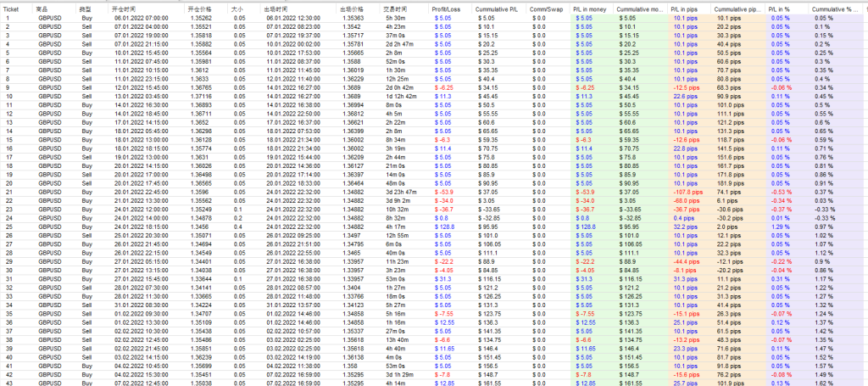Click the $ 128.8 Profit/Loss cell in row 25

[x=445, y=227]
